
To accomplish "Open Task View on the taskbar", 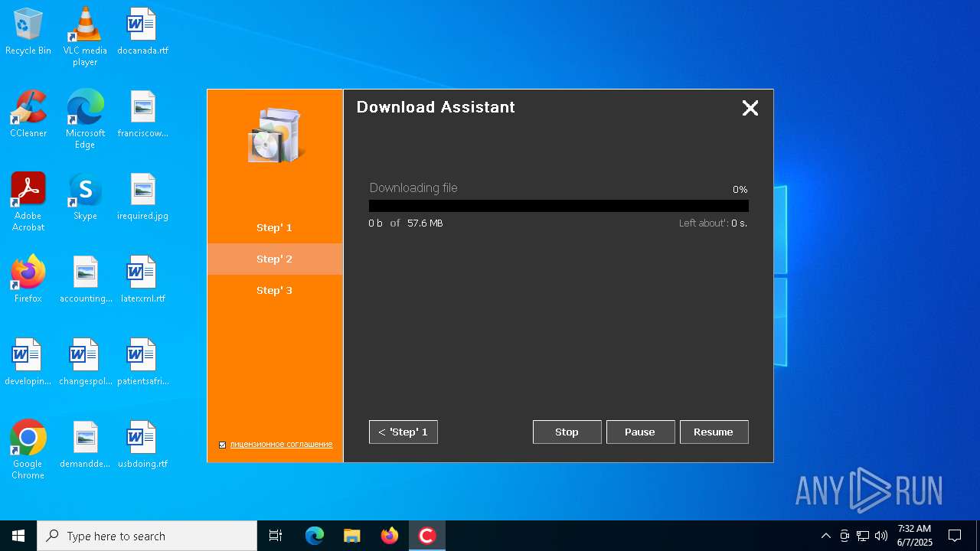I will tap(276, 536).
